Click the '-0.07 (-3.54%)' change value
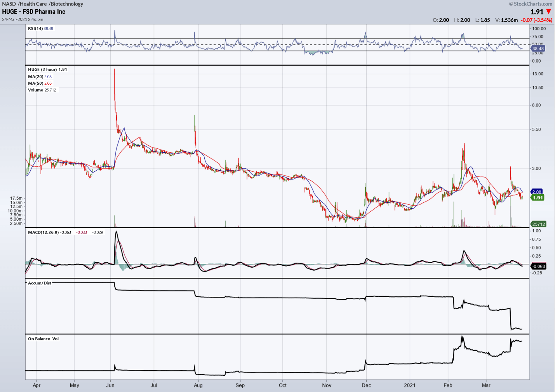The image size is (555, 392). coord(537,20)
